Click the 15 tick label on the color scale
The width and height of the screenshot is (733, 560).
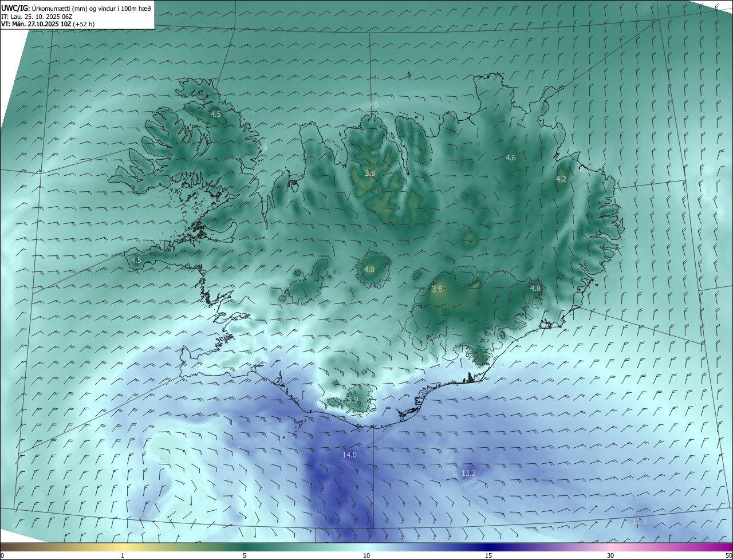(488, 555)
